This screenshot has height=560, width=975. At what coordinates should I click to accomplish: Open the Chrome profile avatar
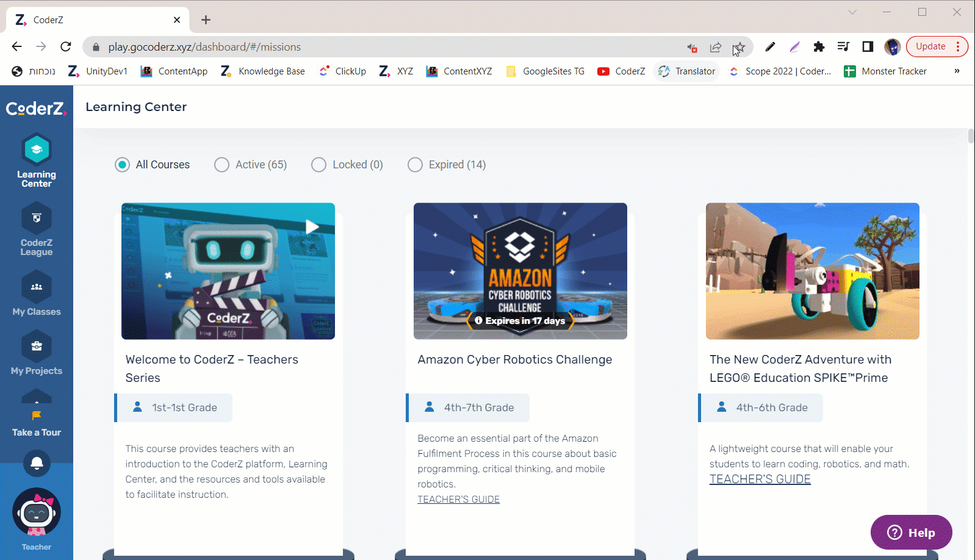point(892,46)
